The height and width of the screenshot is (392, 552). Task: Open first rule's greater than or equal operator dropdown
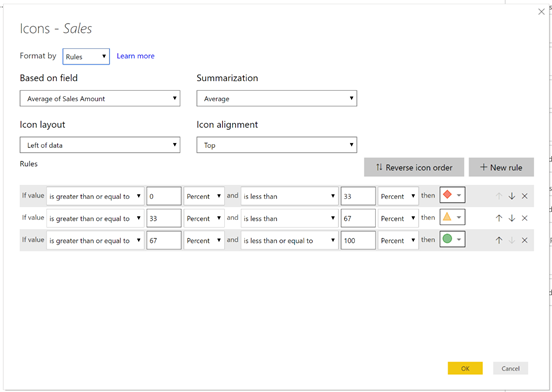[x=95, y=196]
